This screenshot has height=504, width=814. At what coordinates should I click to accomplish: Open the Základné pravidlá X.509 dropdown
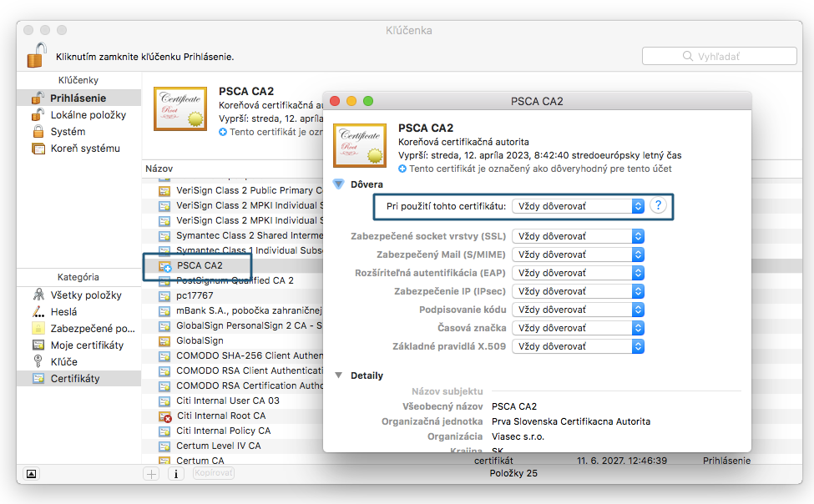(x=579, y=346)
